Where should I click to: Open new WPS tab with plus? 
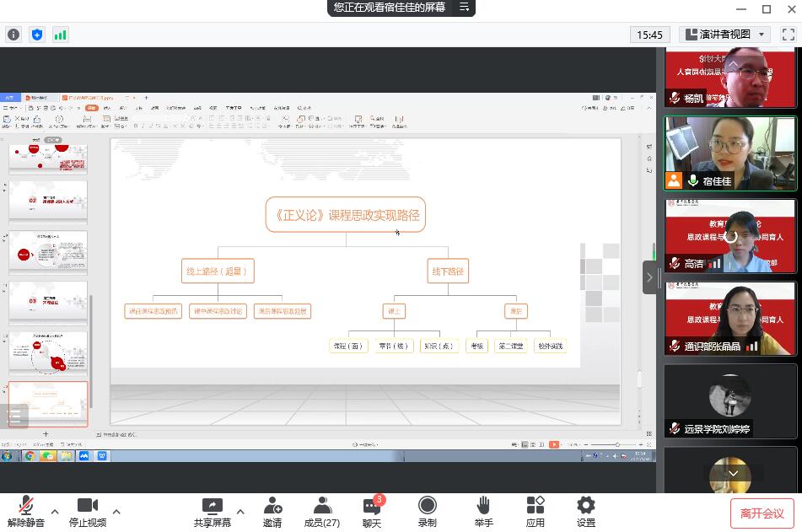(x=146, y=97)
